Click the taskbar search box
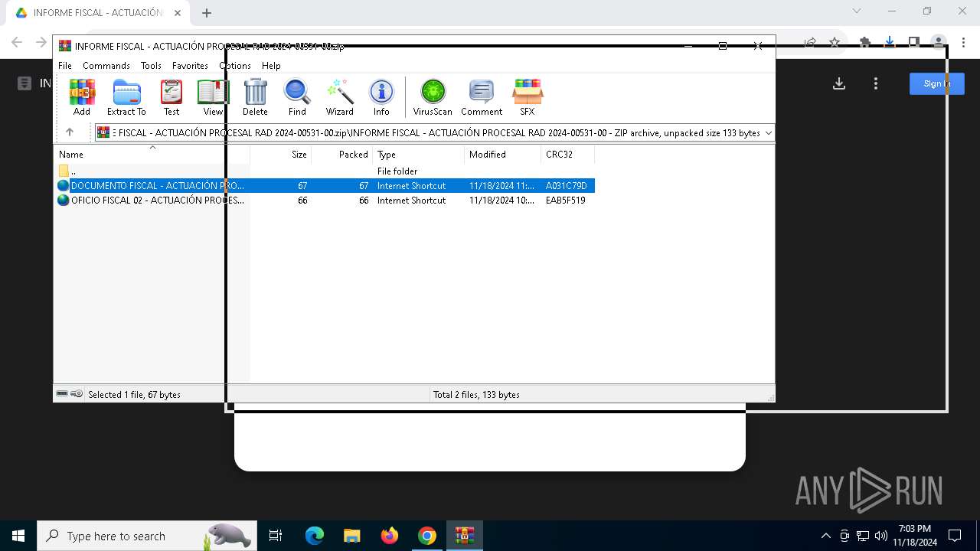 click(147, 536)
